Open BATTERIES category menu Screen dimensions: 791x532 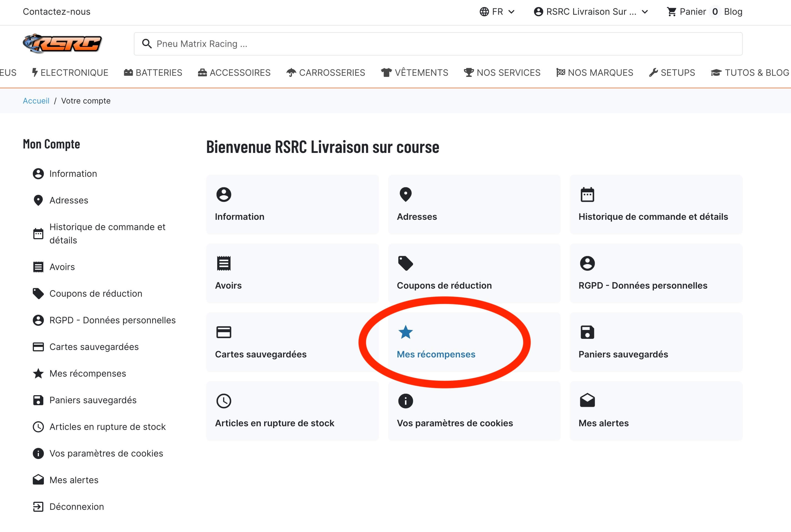(x=153, y=73)
